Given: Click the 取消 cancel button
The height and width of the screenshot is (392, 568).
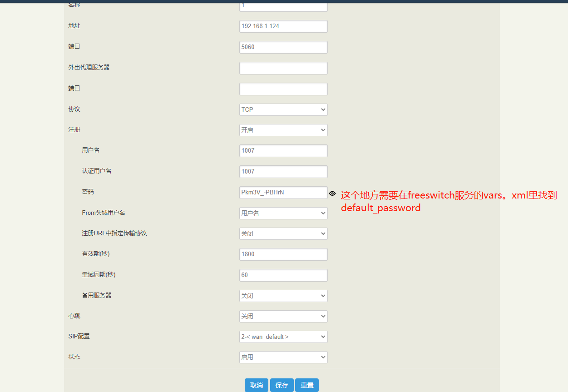Looking at the screenshot, I should coord(256,385).
